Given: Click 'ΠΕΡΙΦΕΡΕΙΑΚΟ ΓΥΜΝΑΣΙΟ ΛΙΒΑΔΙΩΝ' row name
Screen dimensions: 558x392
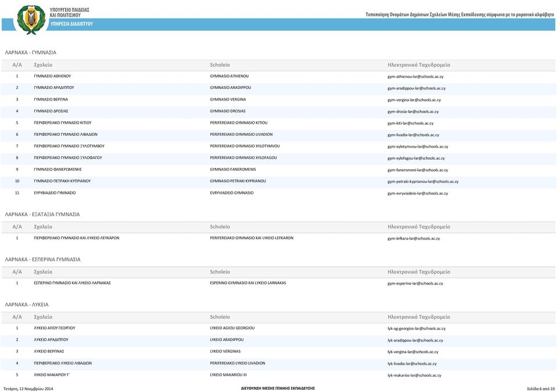Looking at the screenshot, I should pyautogui.click(x=66, y=135).
